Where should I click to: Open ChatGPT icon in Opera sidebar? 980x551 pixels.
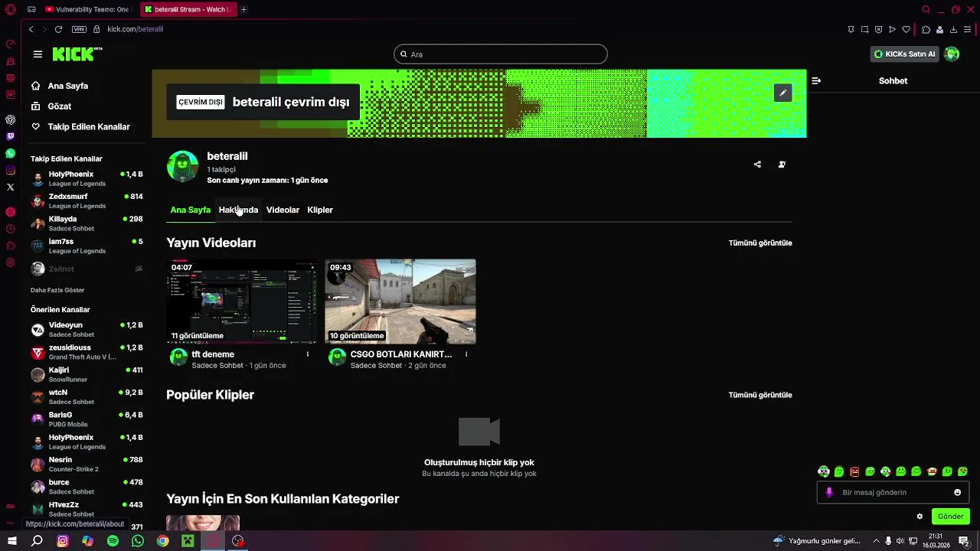pyautogui.click(x=10, y=119)
